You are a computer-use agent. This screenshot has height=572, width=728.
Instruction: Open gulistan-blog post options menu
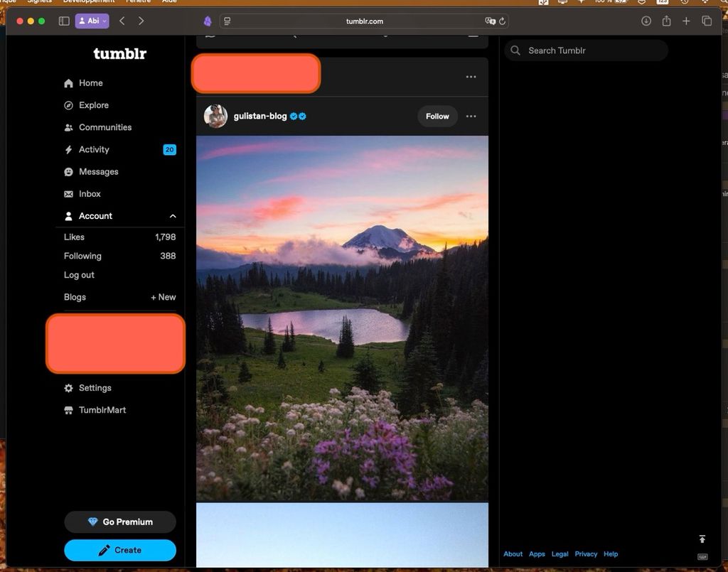point(471,117)
